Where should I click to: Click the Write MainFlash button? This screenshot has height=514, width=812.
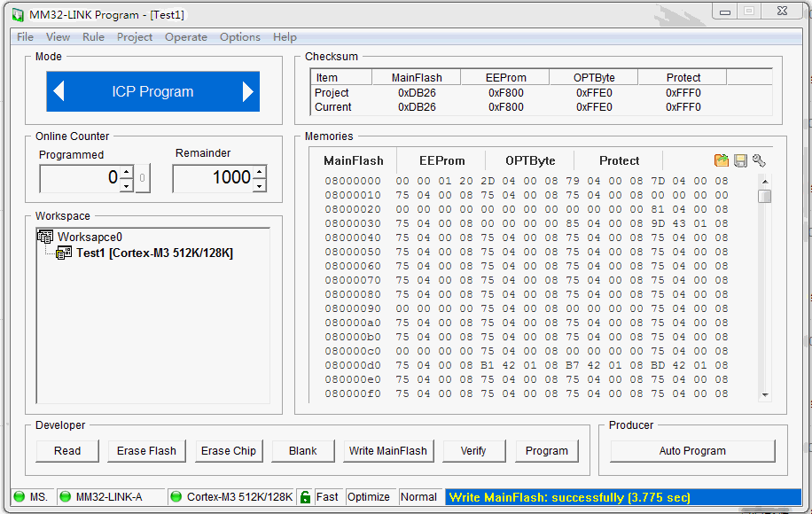pyautogui.click(x=388, y=451)
